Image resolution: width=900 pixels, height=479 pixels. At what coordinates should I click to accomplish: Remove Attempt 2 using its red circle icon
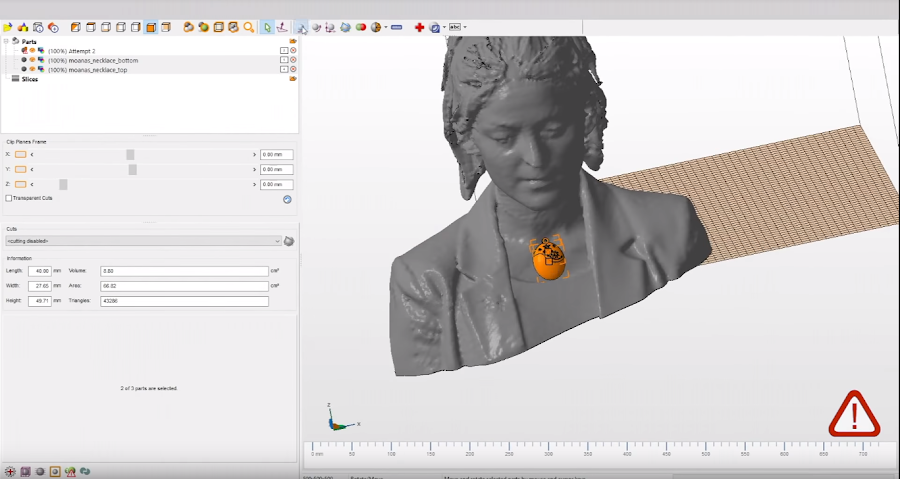(x=293, y=50)
